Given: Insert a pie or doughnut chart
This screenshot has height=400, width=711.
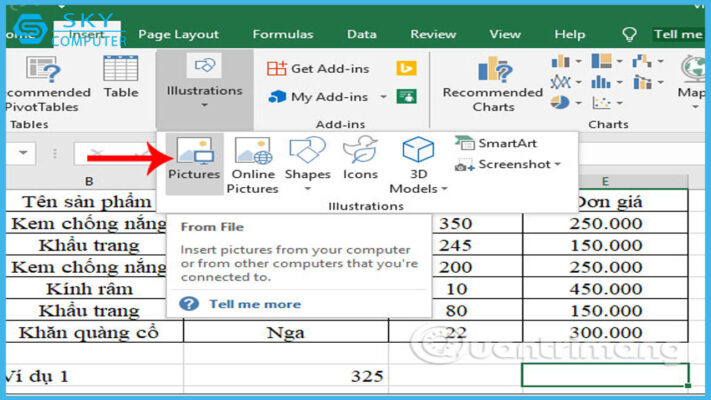Looking at the screenshot, I should tap(565, 103).
